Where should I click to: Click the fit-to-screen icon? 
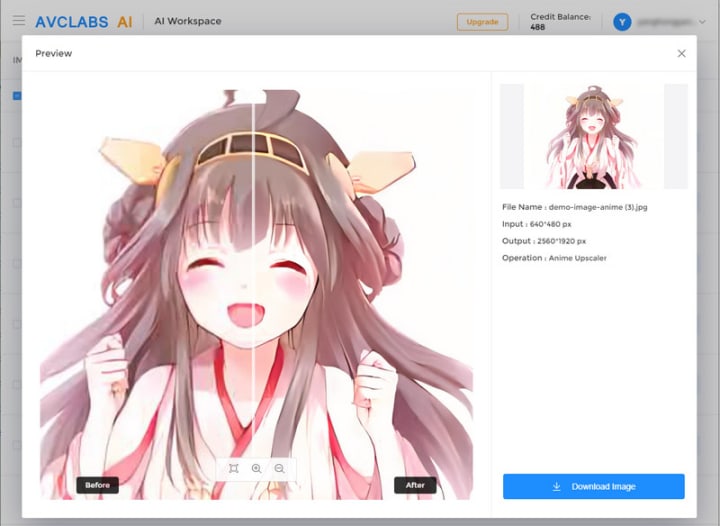click(234, 468)
